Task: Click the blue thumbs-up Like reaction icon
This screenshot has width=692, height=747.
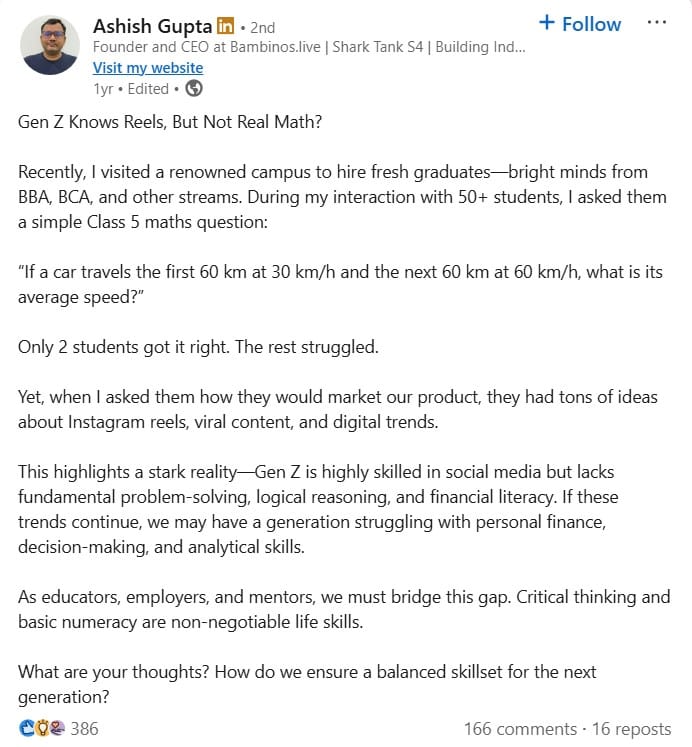Action: coord(26,728)
